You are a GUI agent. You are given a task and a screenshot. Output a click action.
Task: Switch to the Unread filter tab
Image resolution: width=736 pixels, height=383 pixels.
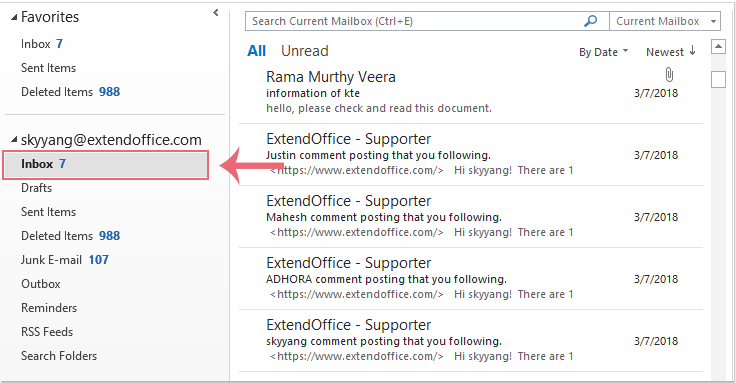305,51
